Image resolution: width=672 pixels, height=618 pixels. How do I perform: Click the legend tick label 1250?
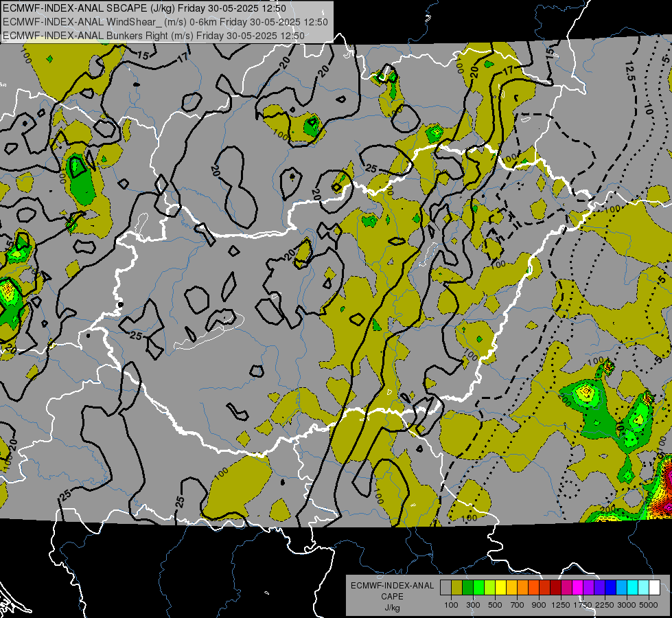pyautogui.click(x=561, y=605)
